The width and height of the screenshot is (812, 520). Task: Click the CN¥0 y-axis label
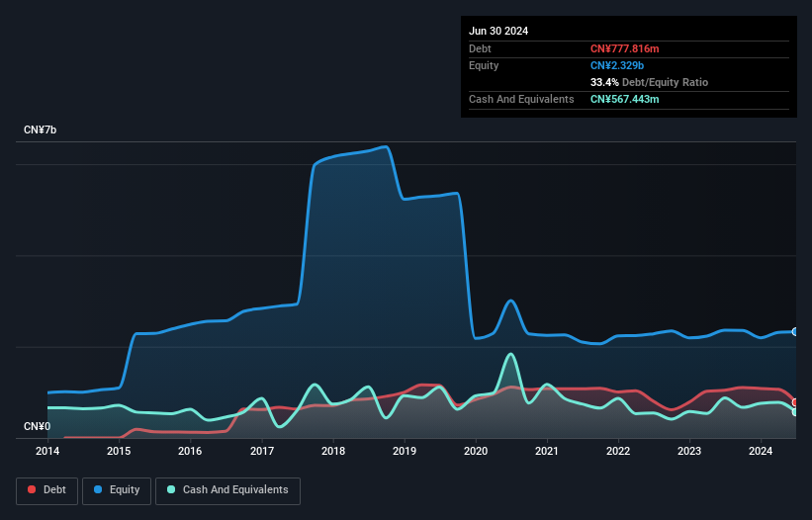click(38, 426)
